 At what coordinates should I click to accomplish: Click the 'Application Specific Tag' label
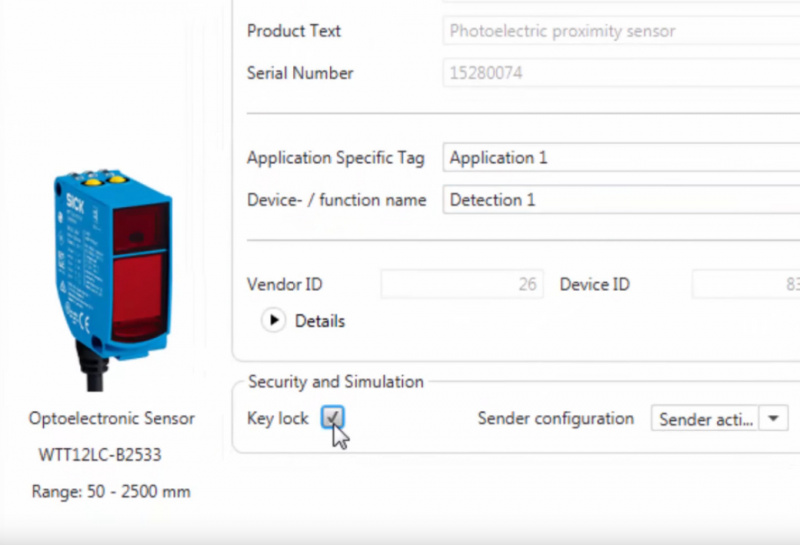tap(335, 158)
